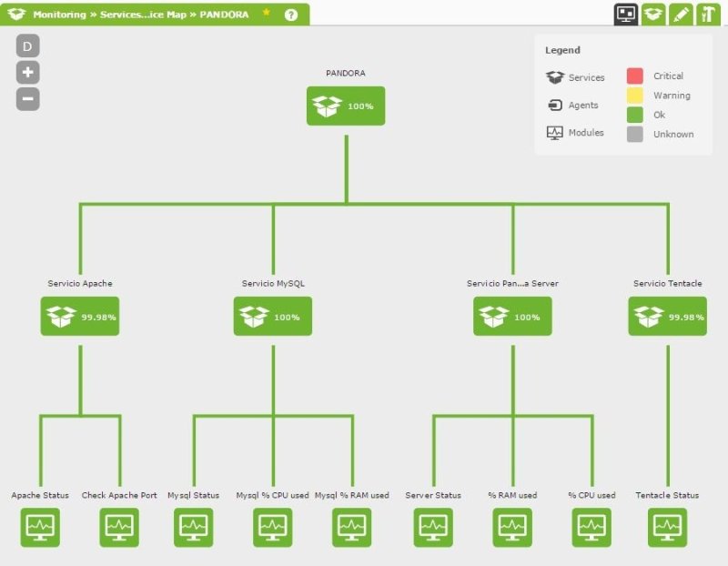
Task: Click the Warning yellow color swatch
Action: click(634, 96)
